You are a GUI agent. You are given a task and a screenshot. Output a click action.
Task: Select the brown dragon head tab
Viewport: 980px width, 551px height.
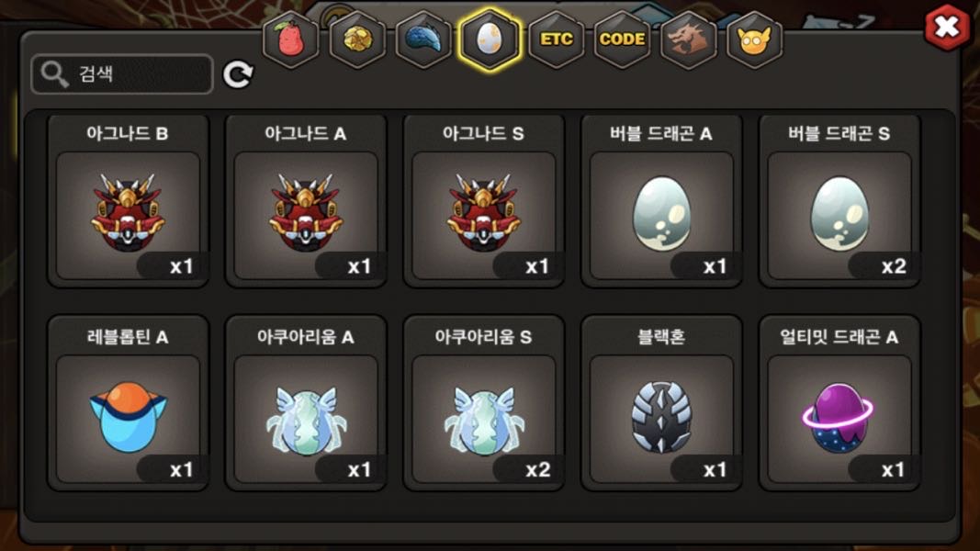(x=688, y=39)
